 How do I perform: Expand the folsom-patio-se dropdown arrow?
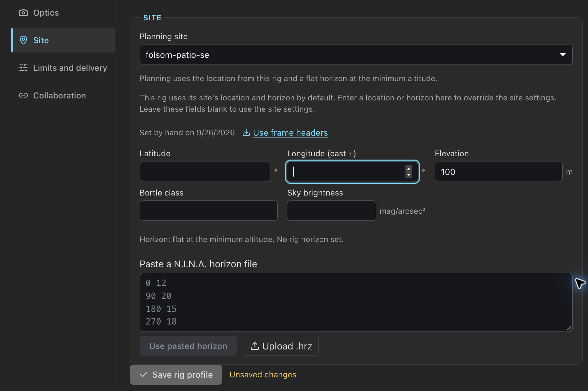coord(563,55)
